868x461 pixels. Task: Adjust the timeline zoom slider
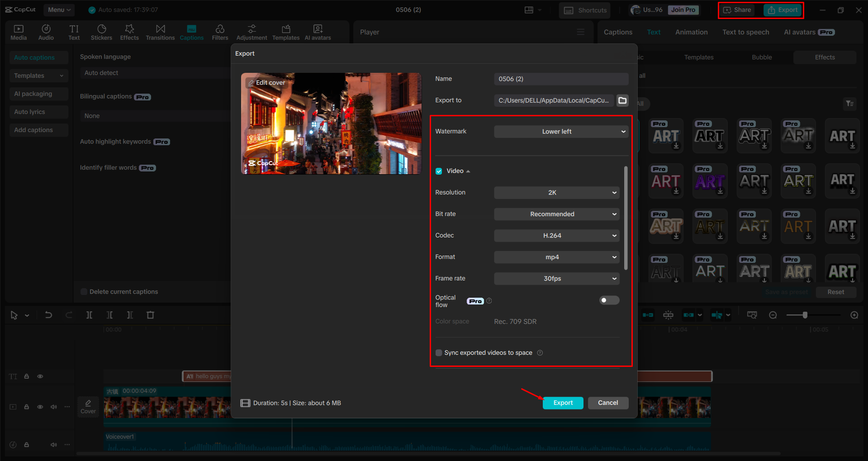[x=805, y=315]
